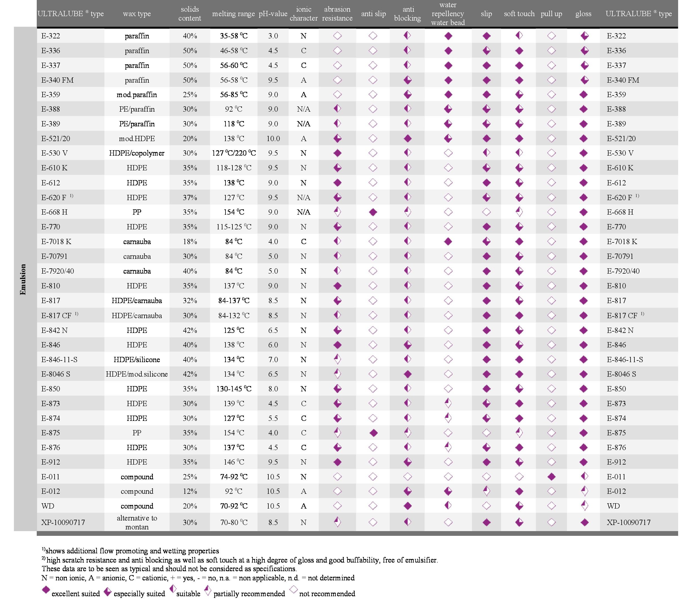The height and width of the screenshot is (616, 699).
Task: Select the filled pull up diamond for E-011
Action: [x=551, y=477]
